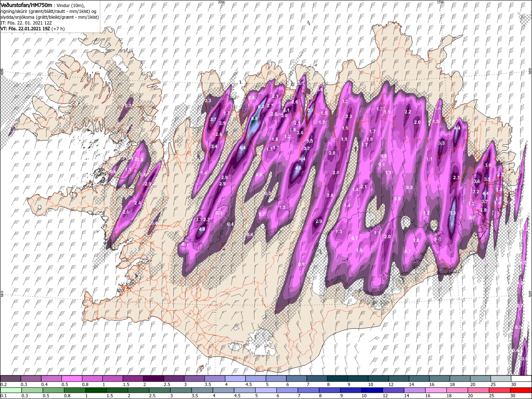The height and width of the screenshot is (399, 532).
Task: Select bottom-row bright red swatch after 30
Action: click(x=521, y=390)
